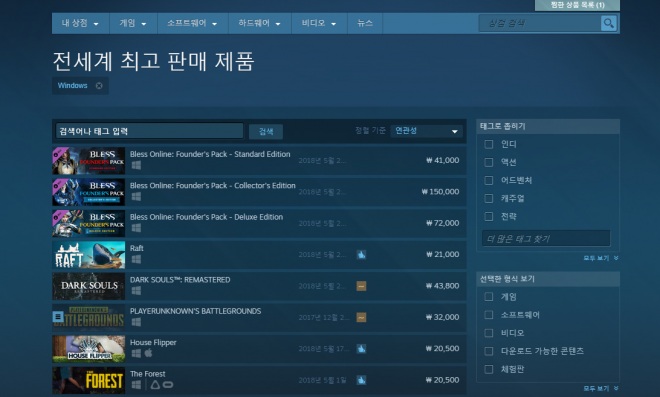660x397 pixels.
Task: Click the 2018년 5월 1일 release date
Action: (x=322, y=380)
